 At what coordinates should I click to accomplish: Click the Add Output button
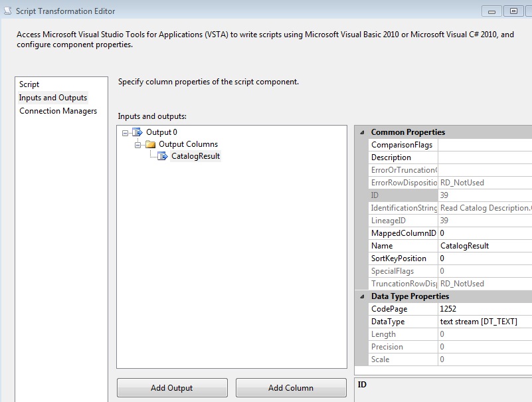tap(172, 388)
